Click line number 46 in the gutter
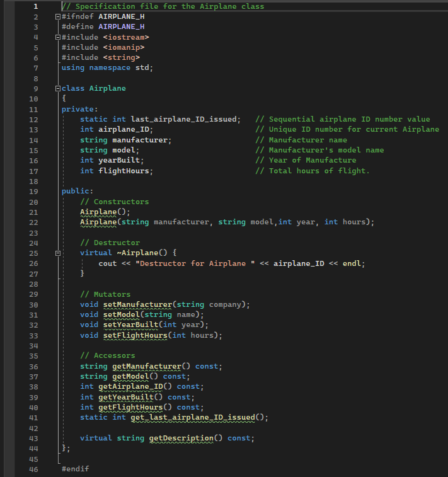This screenshot has height=477, width=448. click(33, 469)
